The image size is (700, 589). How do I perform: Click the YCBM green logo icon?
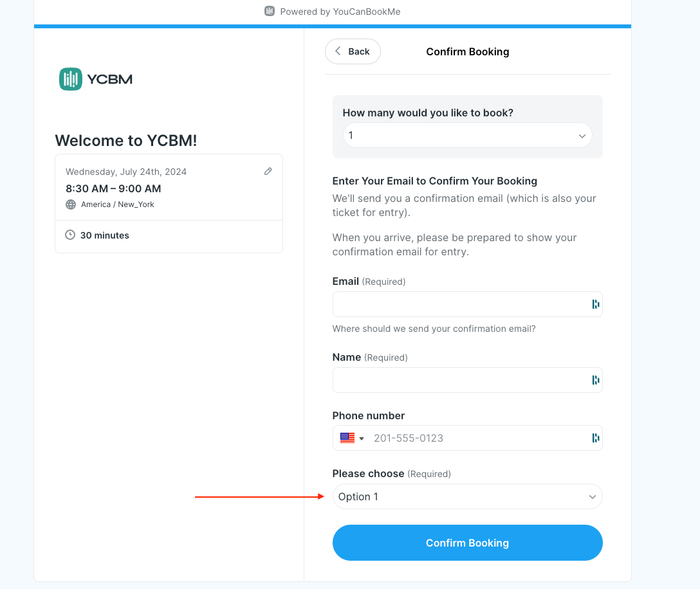coord(71,79)
